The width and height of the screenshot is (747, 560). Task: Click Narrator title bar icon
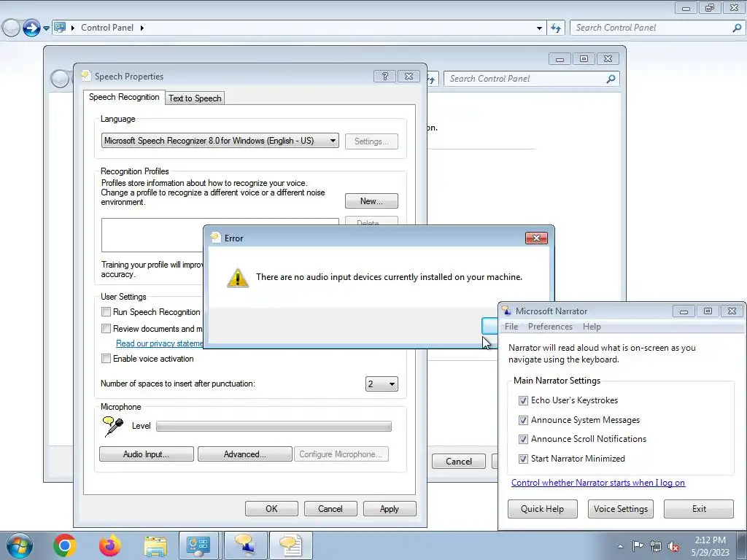coord(507,311)
